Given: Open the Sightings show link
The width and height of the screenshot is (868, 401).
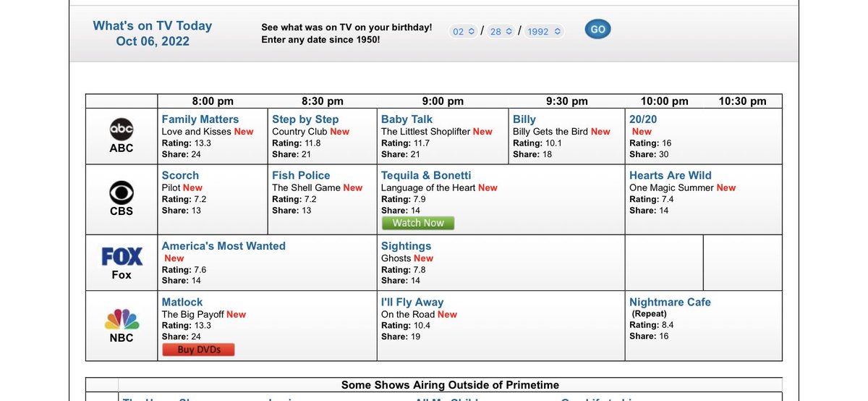Looking at the screenshot, I should coord(406,246).
